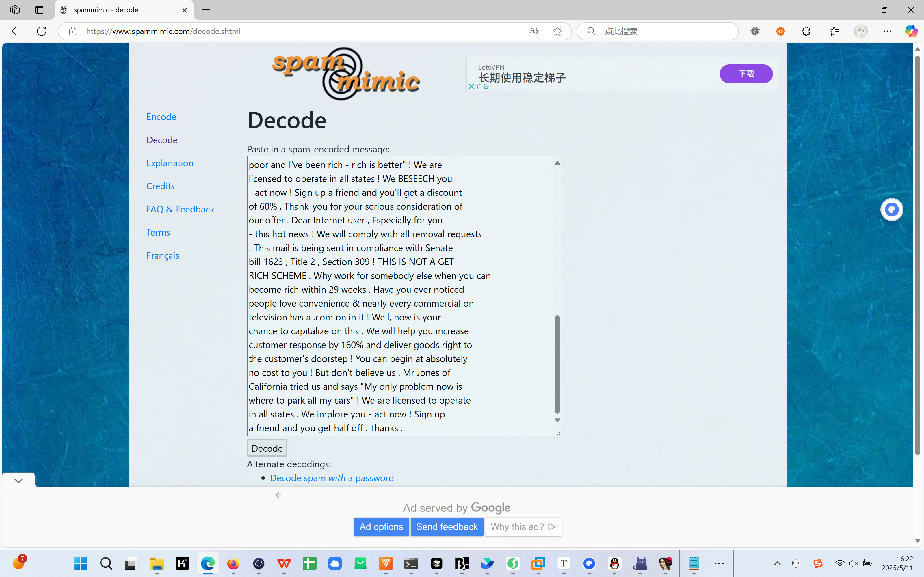Open the FAQ & Feedback link

(x=180, y=209)
